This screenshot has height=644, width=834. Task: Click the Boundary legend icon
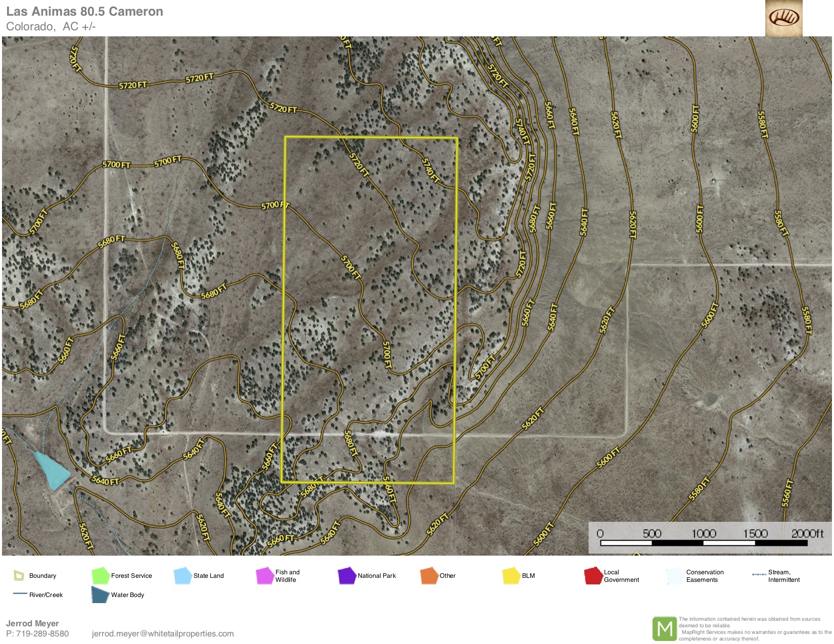(19, 575)
